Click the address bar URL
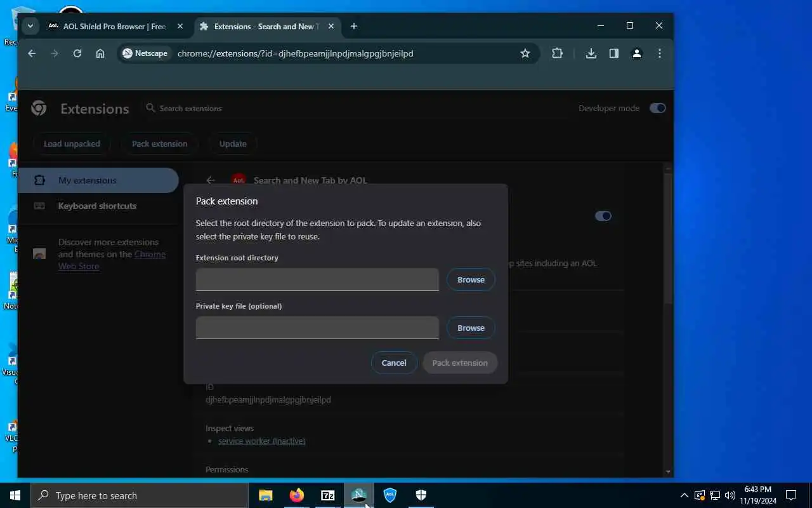The width and height of the screenshot is (812, 508). click(x=295, y=53)
